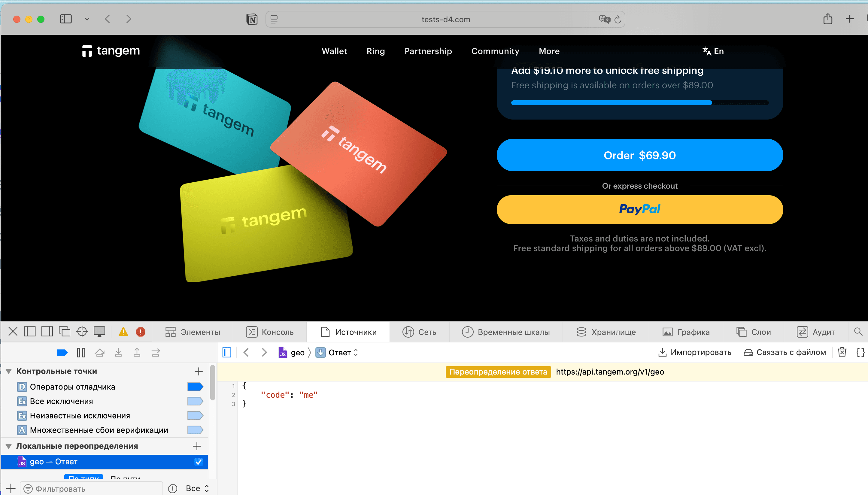Click the Safari page reload icon
868x495 pixels.
pos(618,20)
